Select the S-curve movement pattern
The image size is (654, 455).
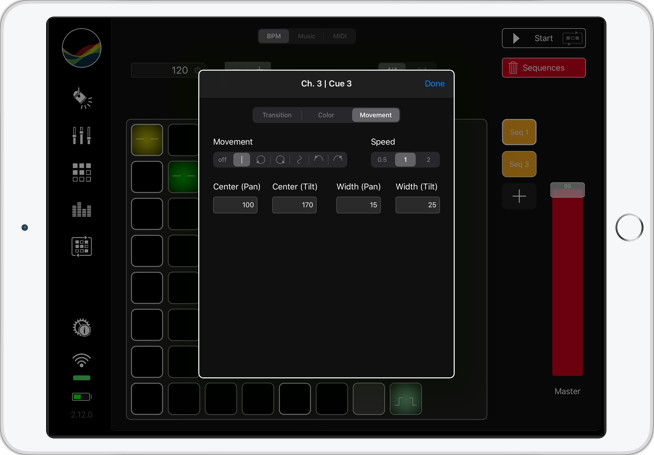tap(299, 160)
